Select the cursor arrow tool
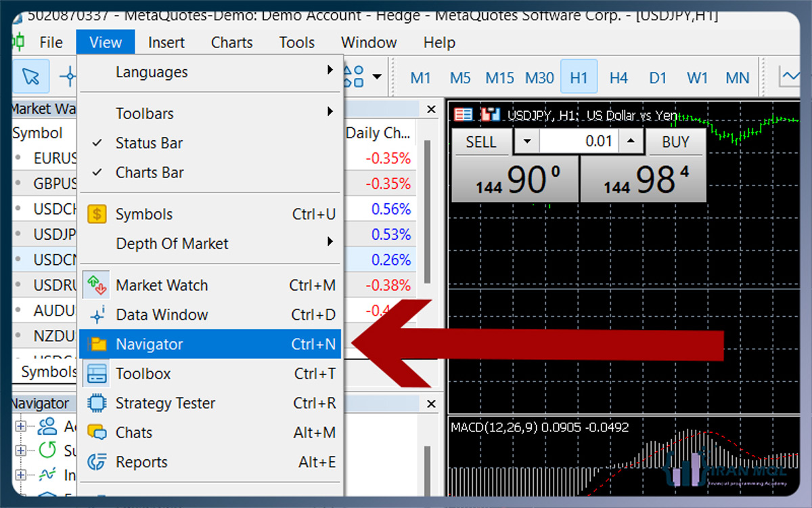 coord(30,77)
